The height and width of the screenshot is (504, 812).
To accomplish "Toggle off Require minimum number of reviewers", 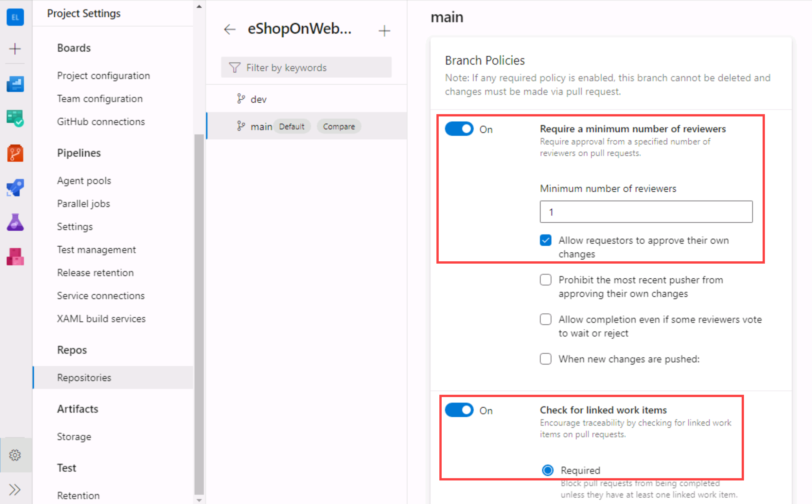I will [459, 129].
